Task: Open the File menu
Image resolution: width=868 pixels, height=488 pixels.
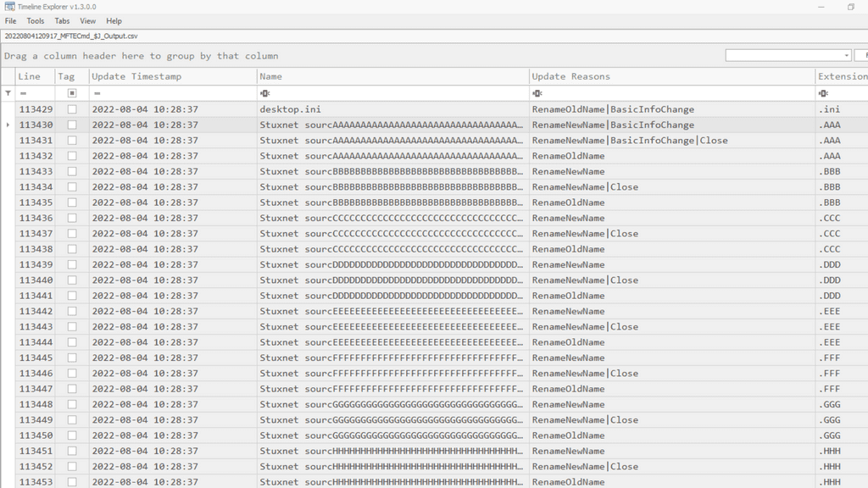Action: pos(11,21)
